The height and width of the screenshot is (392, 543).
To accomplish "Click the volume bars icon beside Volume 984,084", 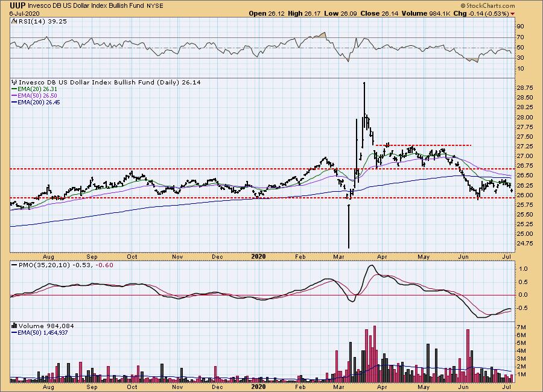I will point(14,326).
